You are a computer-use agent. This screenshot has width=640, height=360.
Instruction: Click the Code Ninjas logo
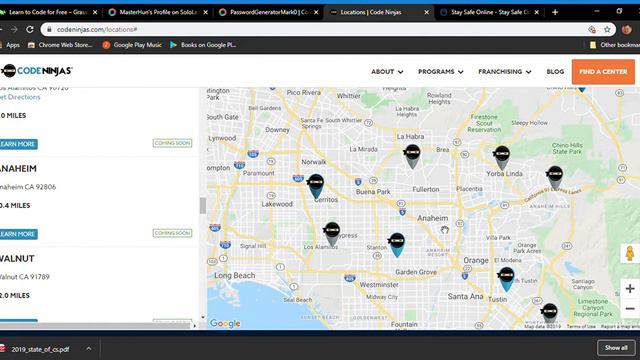tap(36, 71)
